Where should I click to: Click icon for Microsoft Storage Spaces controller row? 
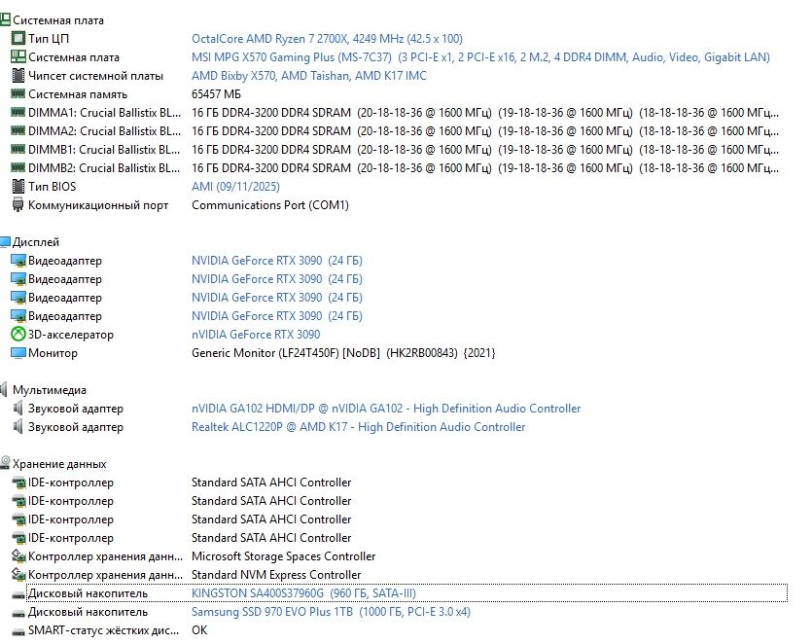tap(18, 556)
